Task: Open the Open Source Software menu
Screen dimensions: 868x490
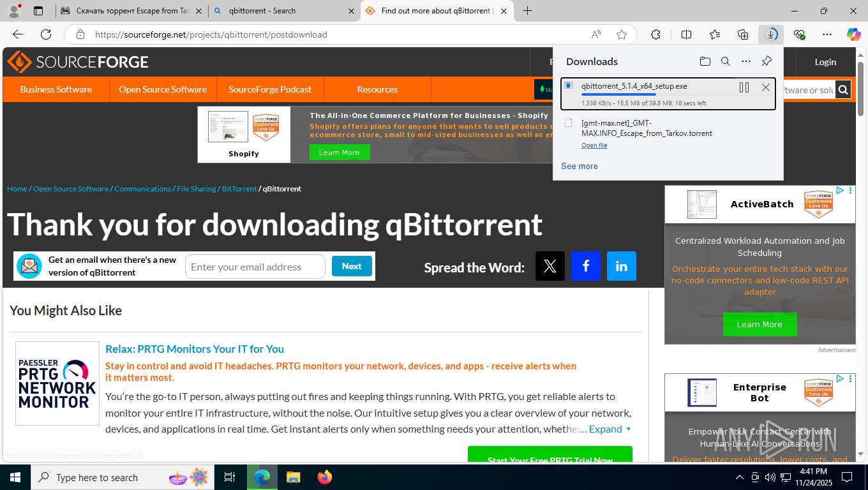Action: click(163, 89)
